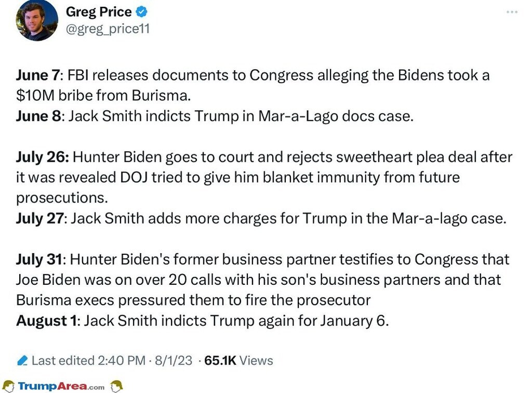
Task: Select the Greg Price display name
Action: coord(99,11)
